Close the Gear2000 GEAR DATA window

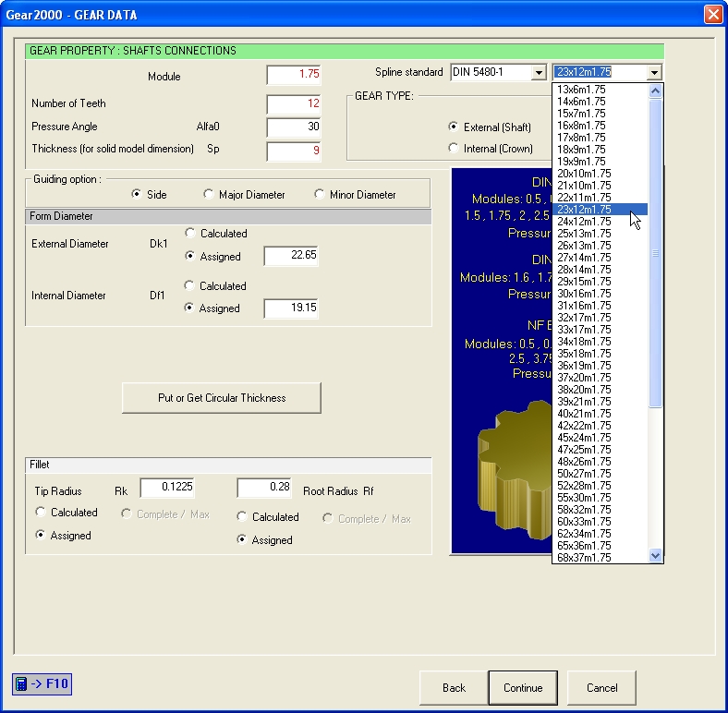click(712, 15)
